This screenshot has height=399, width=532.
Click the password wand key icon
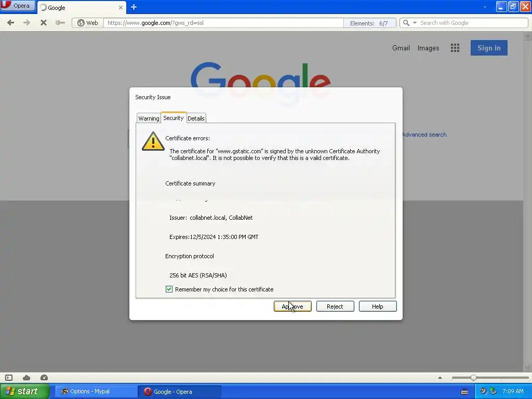(x=60, y=23)
